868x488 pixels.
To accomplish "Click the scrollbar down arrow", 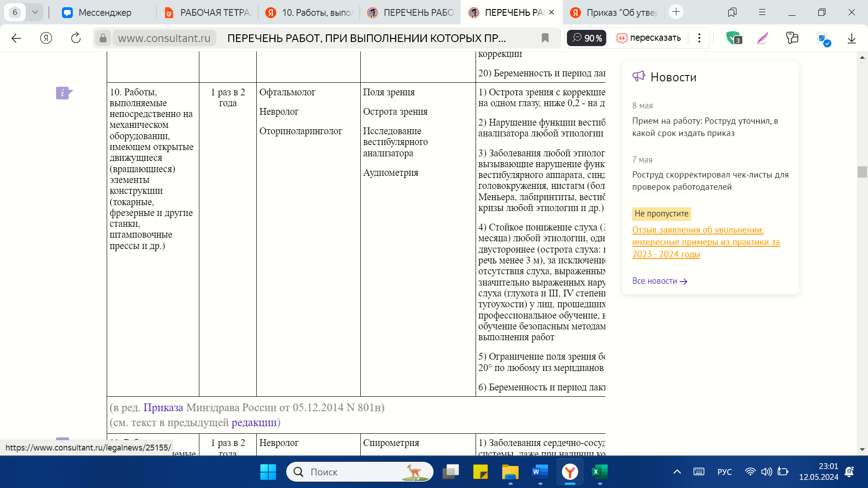I will point(862,450).
